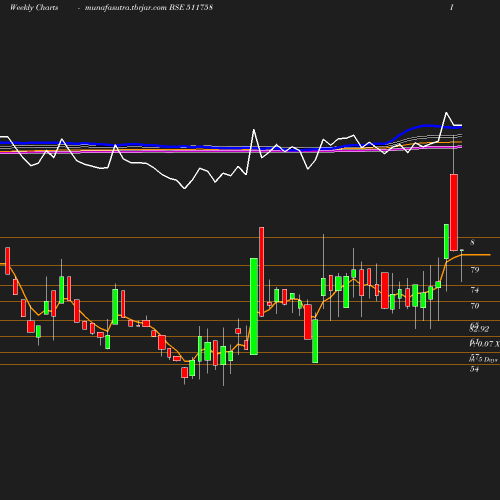Screen dimensions: 500x500
Task: Click the price label "79"
Action: 475,270
